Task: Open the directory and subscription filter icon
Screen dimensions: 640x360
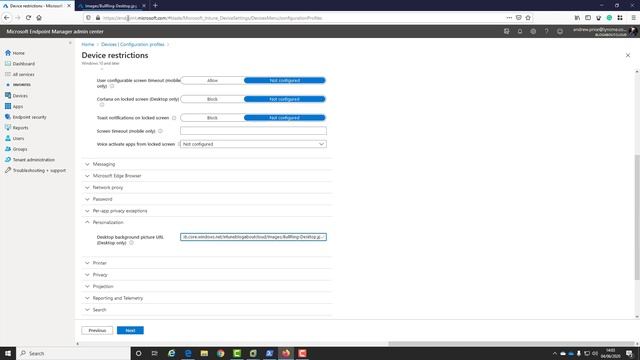Action: 507,31
